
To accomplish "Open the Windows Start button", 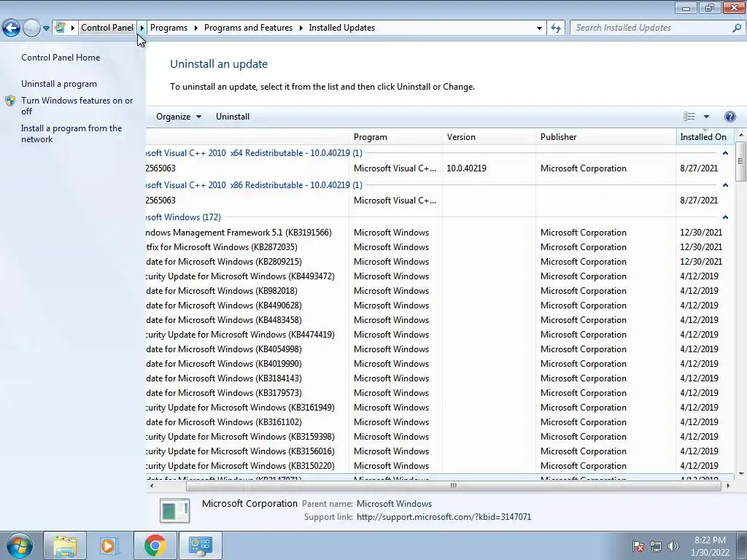I will click(20, 545).
